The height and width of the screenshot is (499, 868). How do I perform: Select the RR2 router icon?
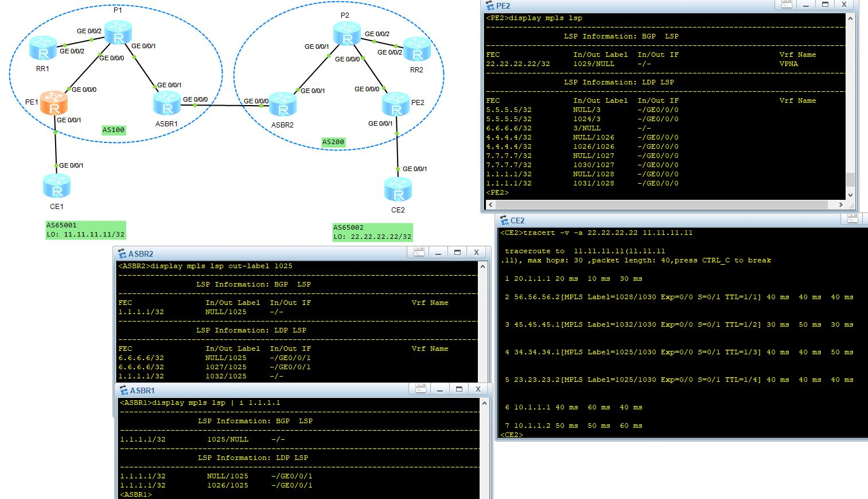pos(417,49)
